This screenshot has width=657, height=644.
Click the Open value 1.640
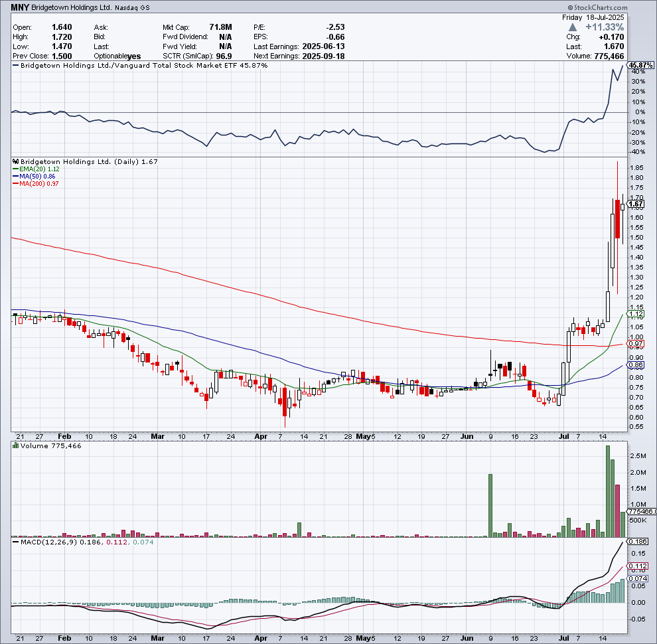[x=62, y=27]
